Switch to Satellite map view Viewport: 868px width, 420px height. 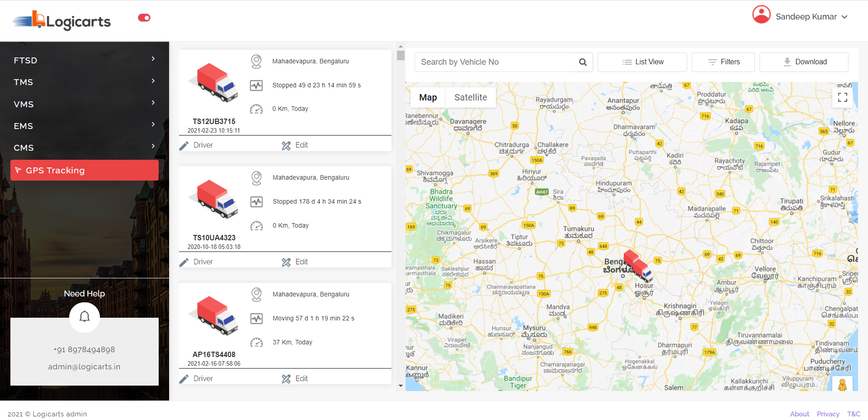coord(470,97)
